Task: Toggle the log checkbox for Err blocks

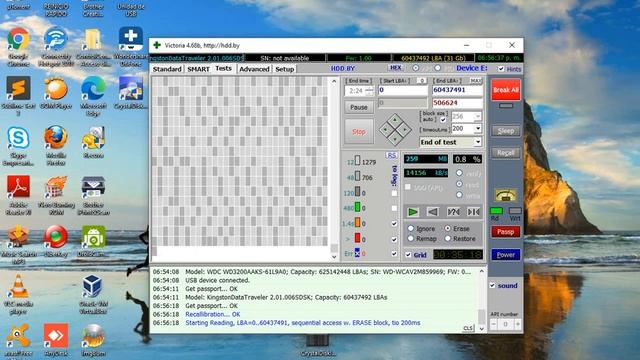Action: 394,253
